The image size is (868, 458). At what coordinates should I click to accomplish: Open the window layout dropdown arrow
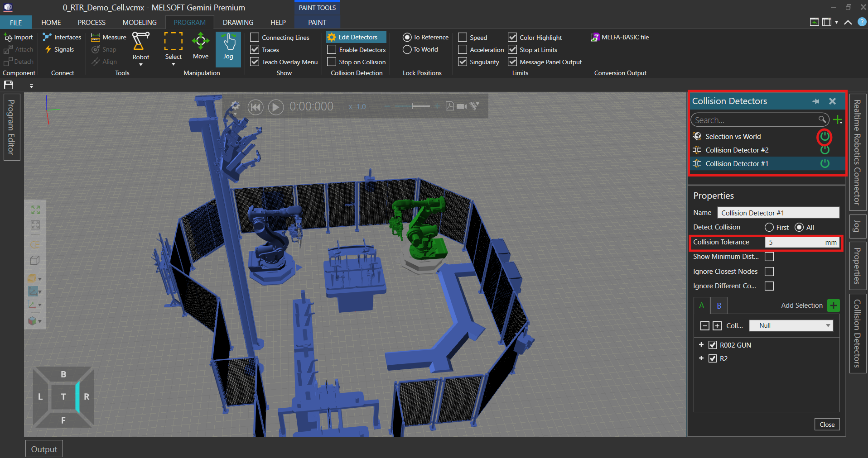tap(836, 22)
